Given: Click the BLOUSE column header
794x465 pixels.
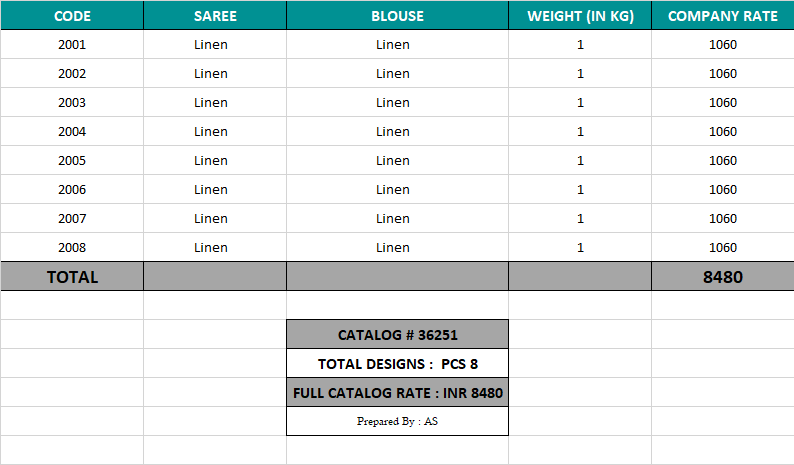Looking at the screenshot, I should click(x=397, y=16).
